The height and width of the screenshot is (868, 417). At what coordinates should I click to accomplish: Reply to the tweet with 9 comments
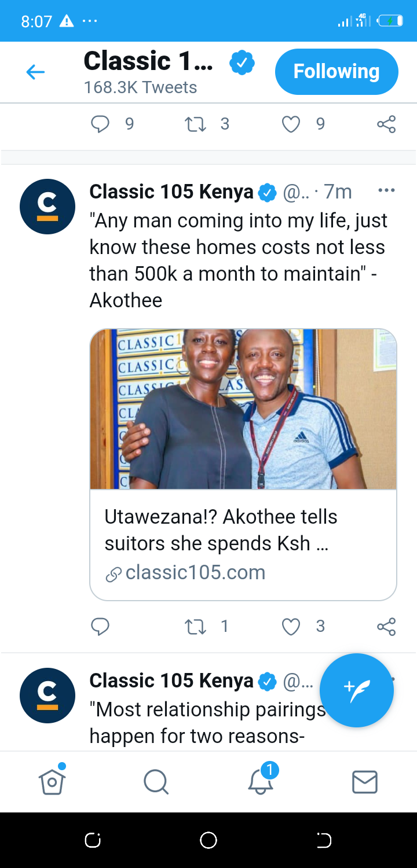click(x=100, y=124)
